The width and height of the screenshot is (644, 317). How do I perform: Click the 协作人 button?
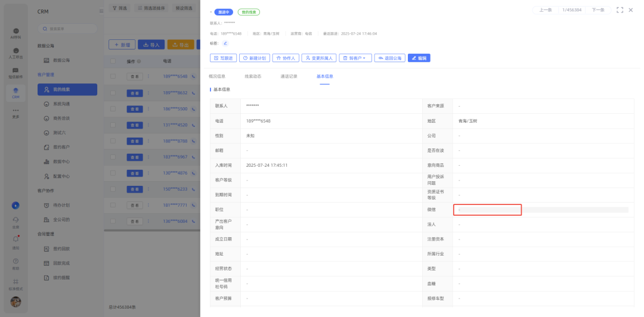(286, 58)
